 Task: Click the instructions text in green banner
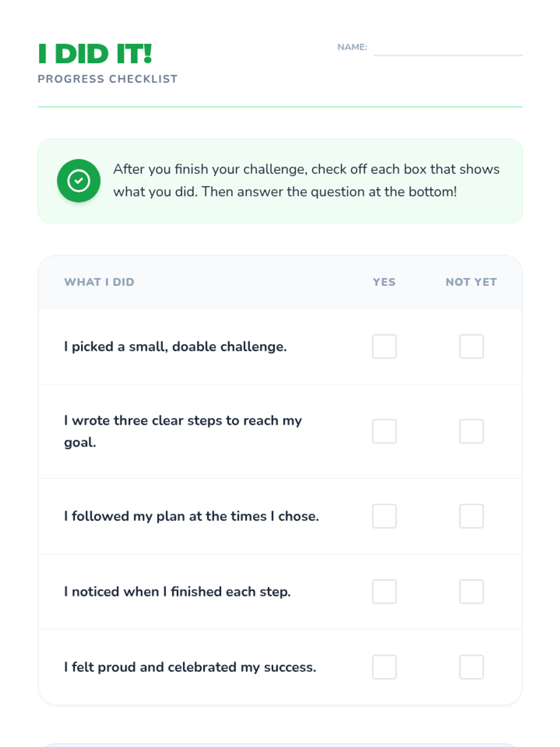(306, 180)
